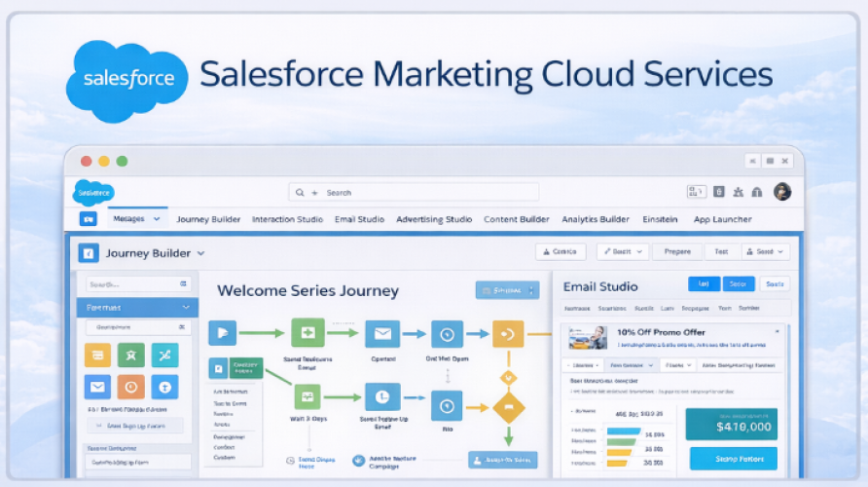The width and height of the screenshot is (868, 487).
Task: Select the envelope node labeled Opened
Action: [382, 333]
